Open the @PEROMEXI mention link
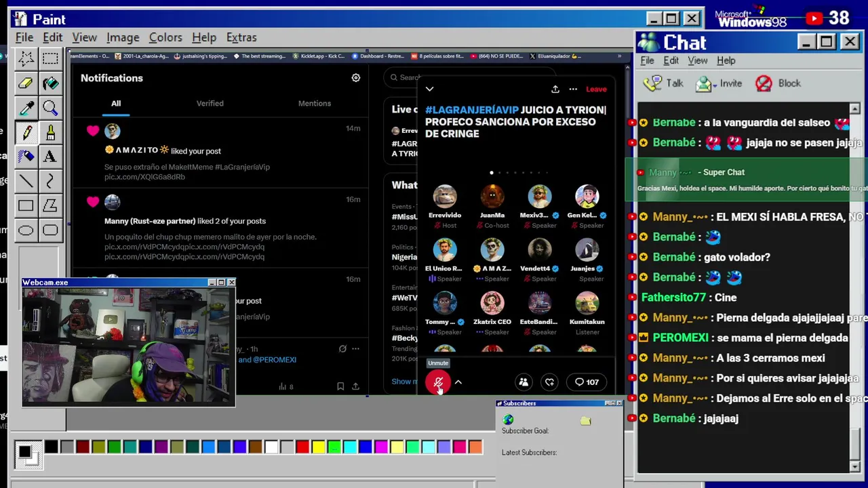 click(274, 360)
